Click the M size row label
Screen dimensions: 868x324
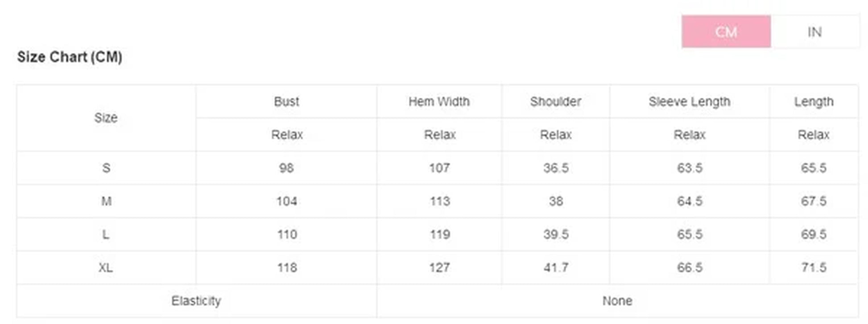tap(106, 201)
